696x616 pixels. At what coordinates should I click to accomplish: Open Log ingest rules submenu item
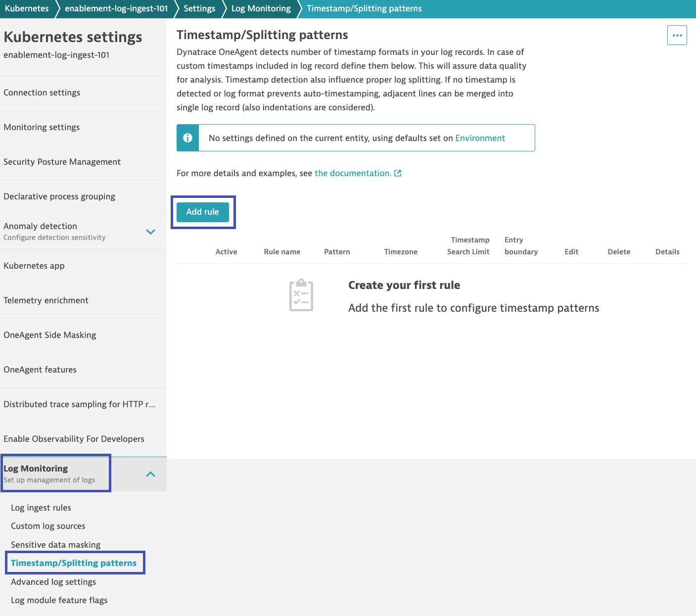click(41, 508)
